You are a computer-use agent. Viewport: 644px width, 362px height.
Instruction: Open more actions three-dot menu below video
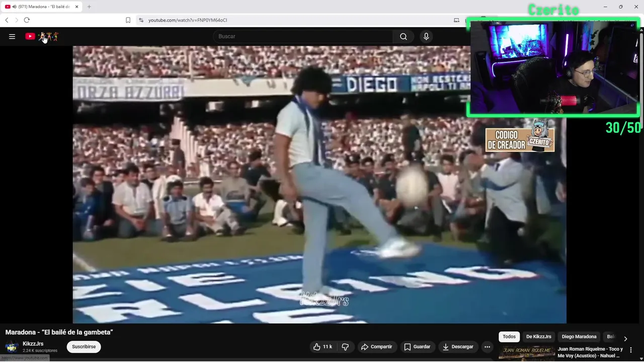(x=487, y=347)
